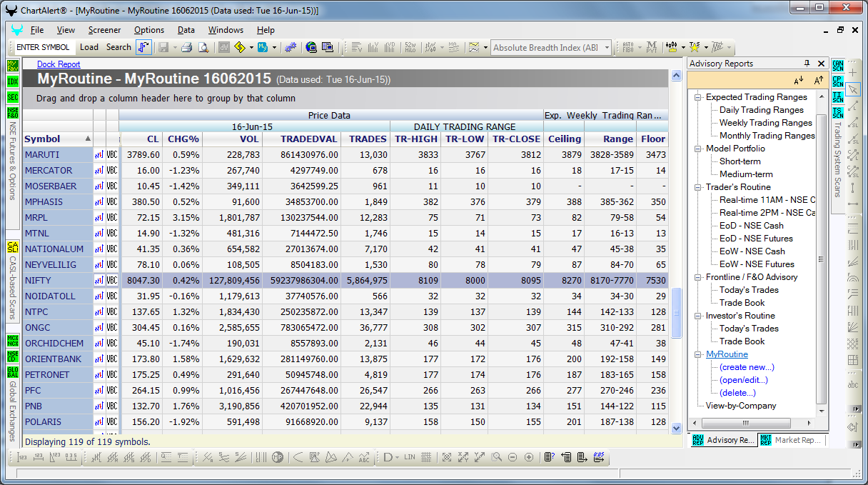The image size is (868, 485).
Task: Sort by TRADEDVAL column header
Action: click(x=302, y=139)
